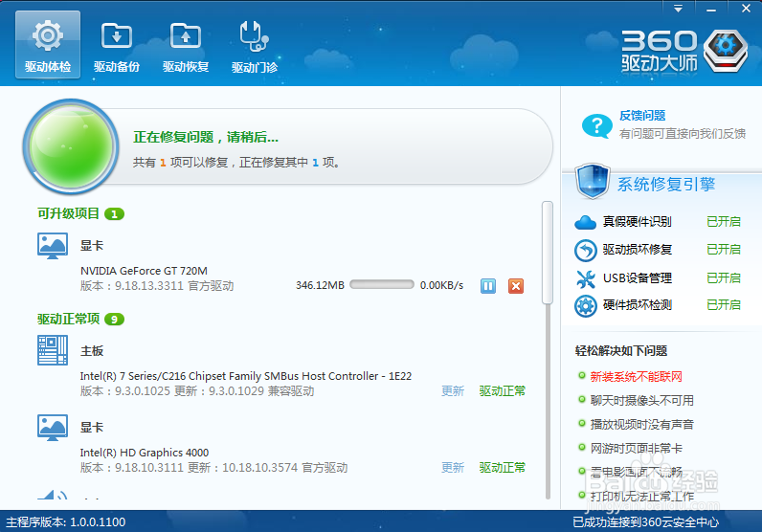Cancel the NVIDIA driver download with red X
The height and width of the screenshot is (532, 762).
pos(516,286)
